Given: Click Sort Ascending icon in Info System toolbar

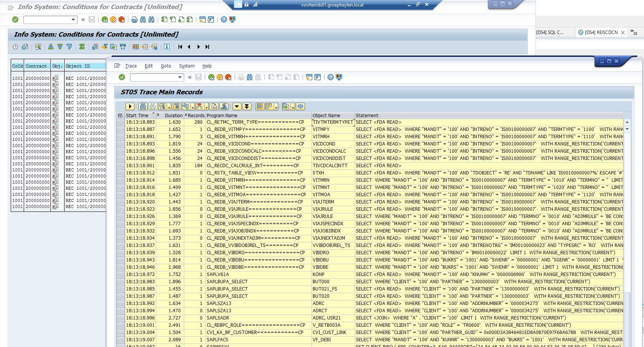Looking at the screenshot, I should (x=51, y=47).
